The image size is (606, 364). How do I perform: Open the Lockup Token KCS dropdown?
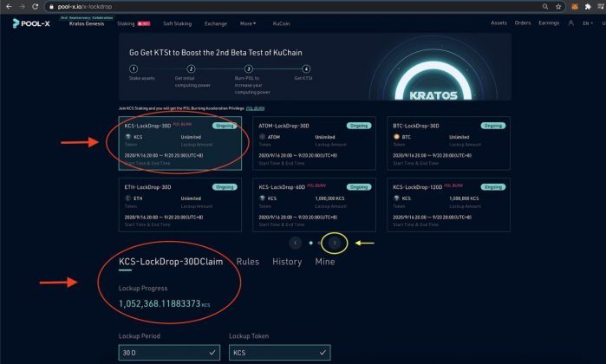280,353
